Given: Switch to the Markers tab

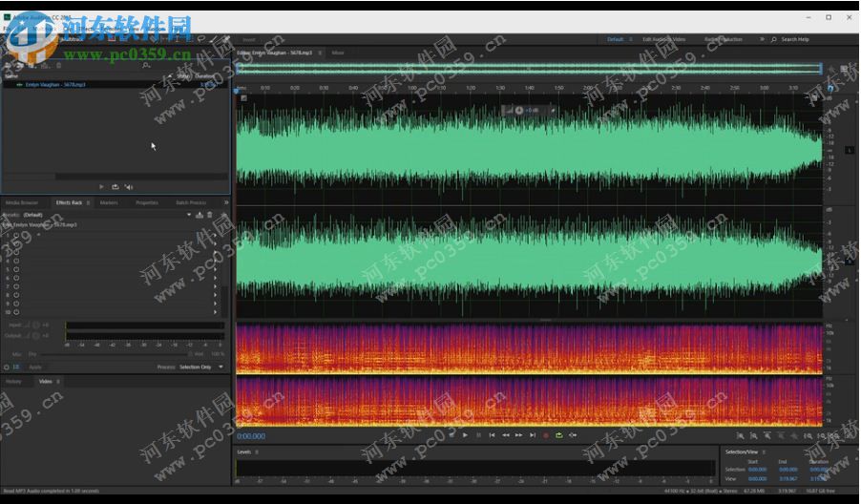Looking at the screenshot, I should pos(109,202).
